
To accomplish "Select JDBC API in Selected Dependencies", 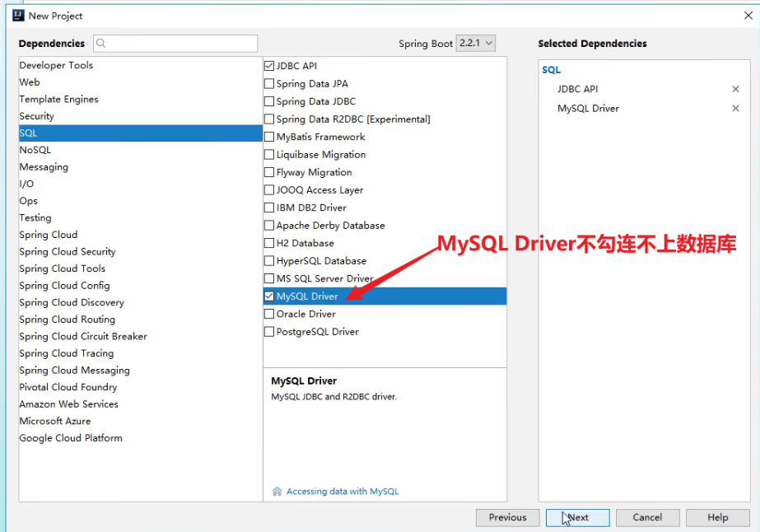I will [x=577, y=89].
